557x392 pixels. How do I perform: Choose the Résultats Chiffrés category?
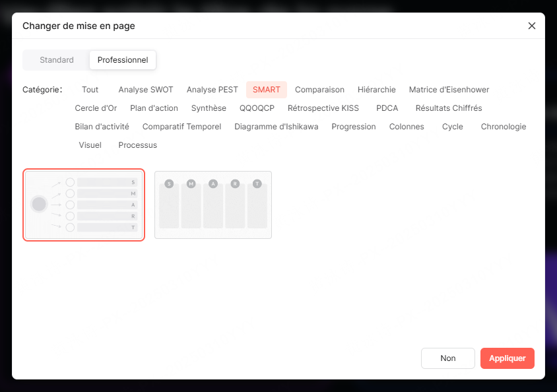click(449, 108)
